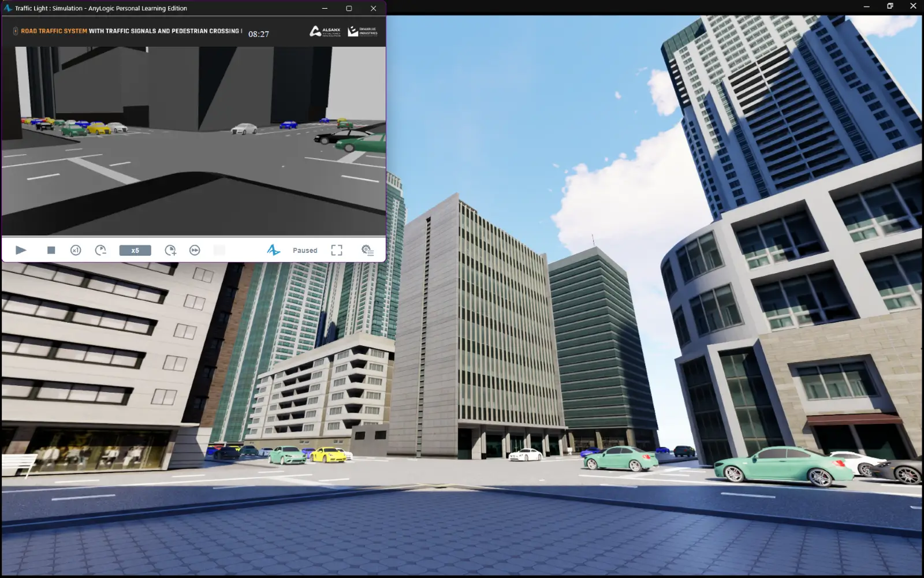
Task: Click the Alsanx logo
Action: (x=325, y=31)
